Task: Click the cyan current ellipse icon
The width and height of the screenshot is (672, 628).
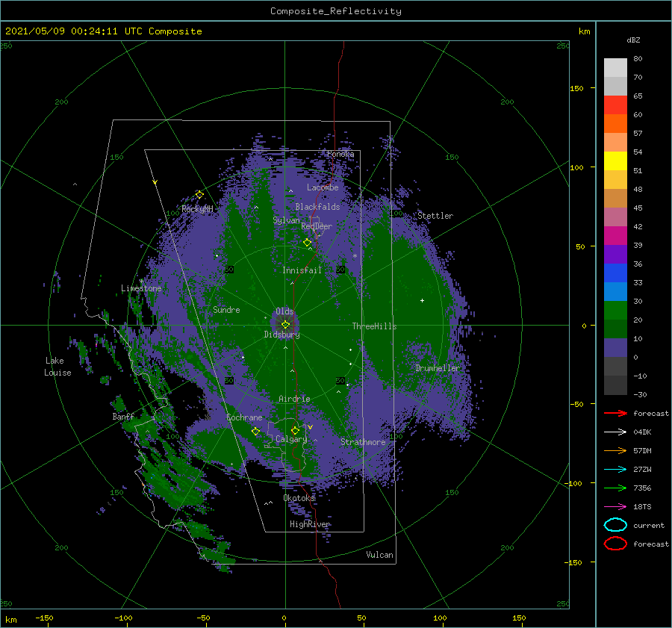Action: (x=615, y=525)
